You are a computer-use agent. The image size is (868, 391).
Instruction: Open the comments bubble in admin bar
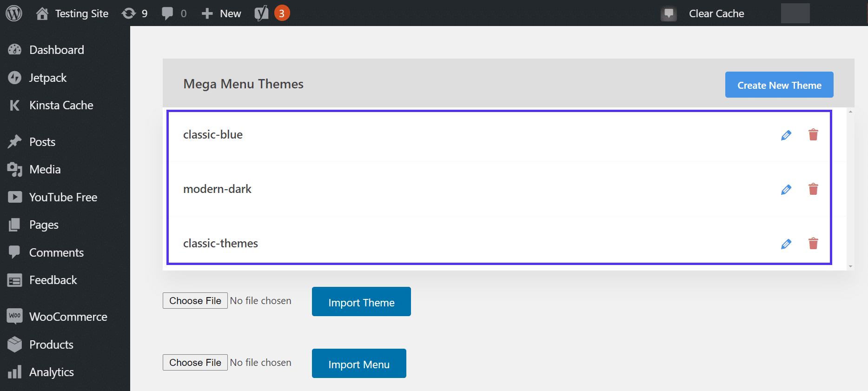point(174,13)
